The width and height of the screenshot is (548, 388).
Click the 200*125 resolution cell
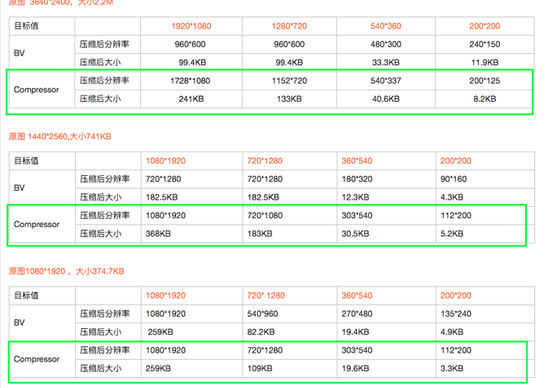point(485,81)
